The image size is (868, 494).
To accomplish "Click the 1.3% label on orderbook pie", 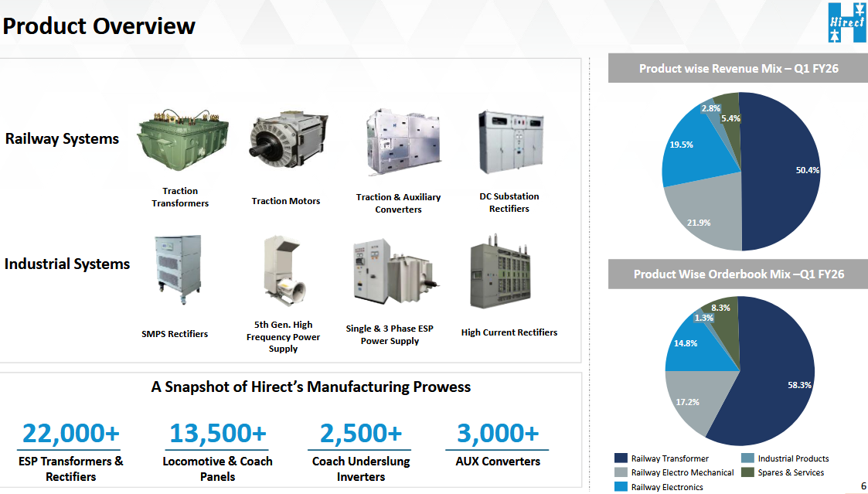I will 703,318.
